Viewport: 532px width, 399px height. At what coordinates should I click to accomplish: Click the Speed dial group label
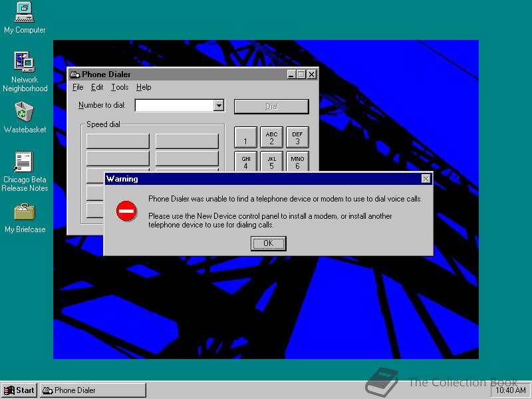click(103, 124)
